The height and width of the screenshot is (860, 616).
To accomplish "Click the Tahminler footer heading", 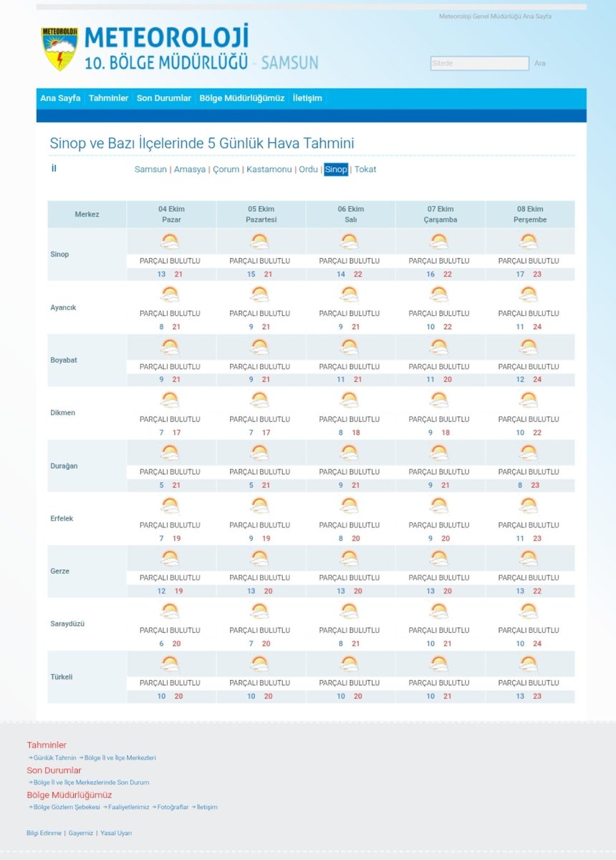I will click(47, 745).
